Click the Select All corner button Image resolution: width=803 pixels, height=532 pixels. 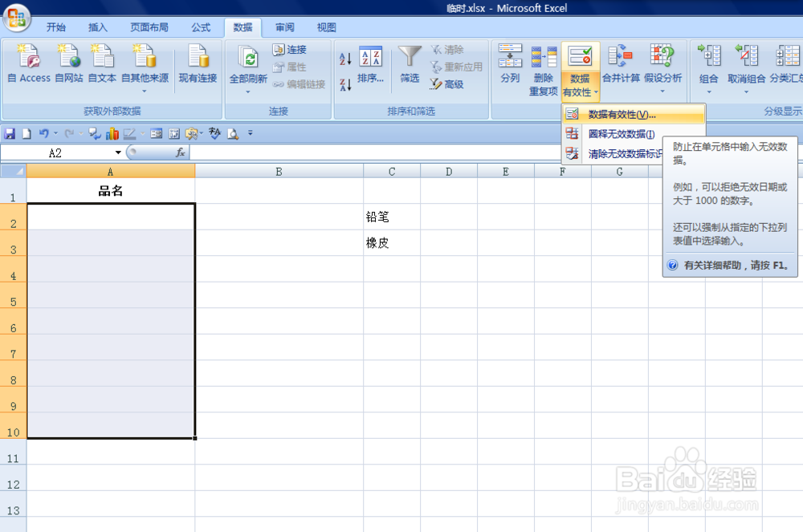[x=14, y=171]
